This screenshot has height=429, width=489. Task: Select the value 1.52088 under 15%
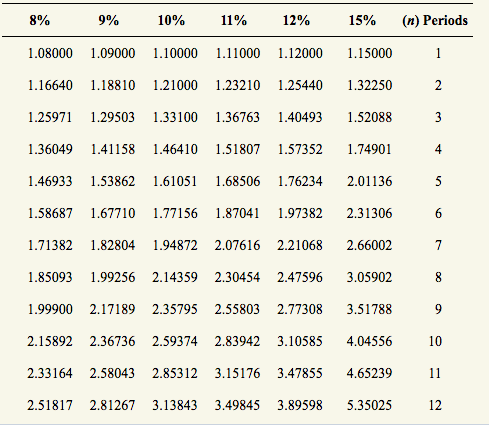[x=369, y=117]
